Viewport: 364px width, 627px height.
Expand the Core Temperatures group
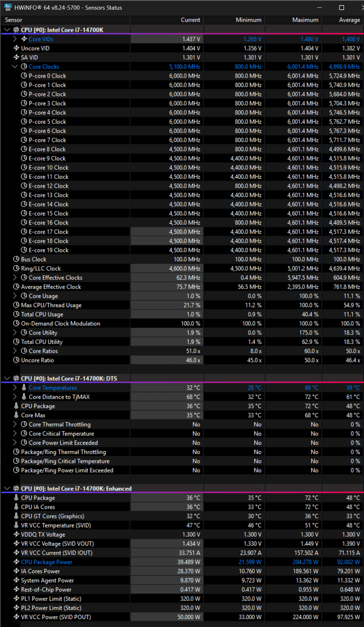[x=15, y=388]
